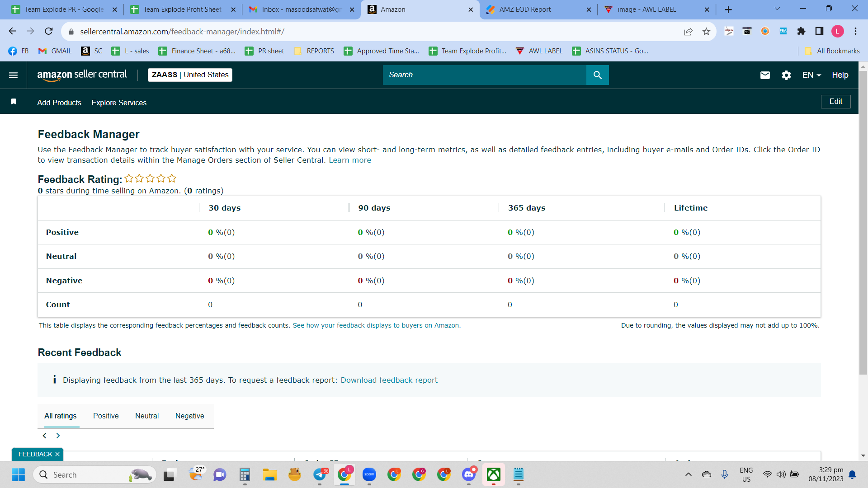Select the Negative feedback tab
Screen dimensions: 868x488
coord(189,416)
